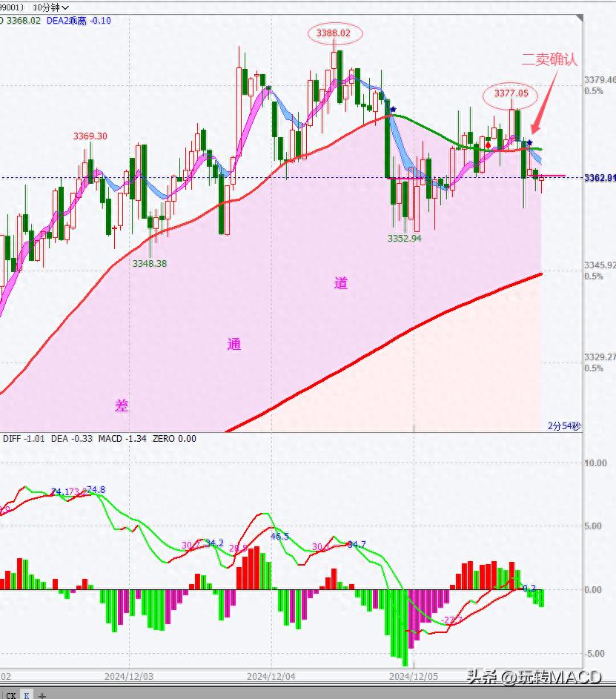Click the red diamond marker on the candles
This screenshot has width=616, height=699.
[489, 145]
